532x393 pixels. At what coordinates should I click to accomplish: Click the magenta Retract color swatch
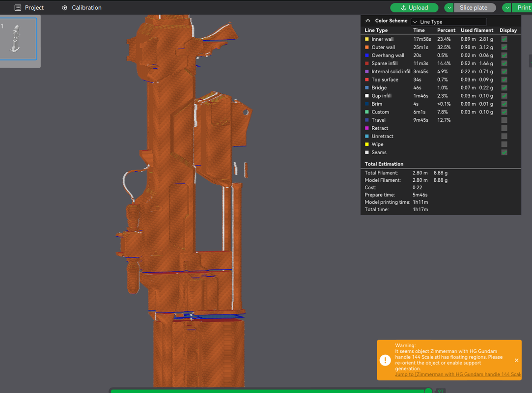[x=367, y=128]
